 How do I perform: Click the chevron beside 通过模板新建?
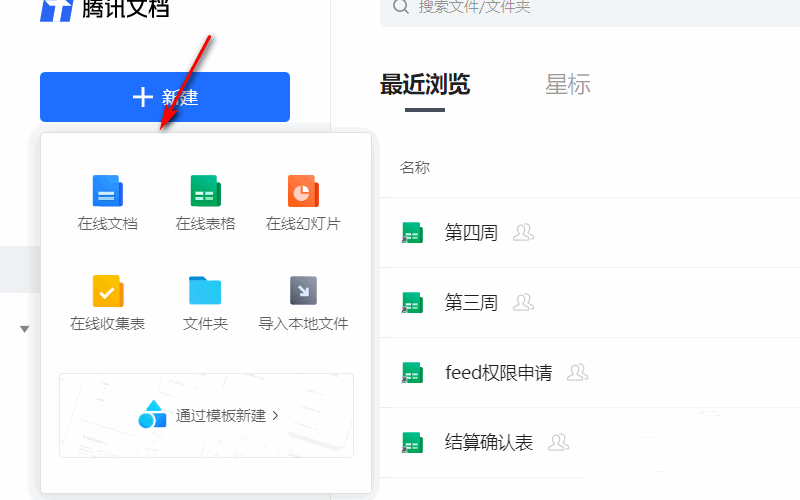pyautogui.click(x=276, y=415)
